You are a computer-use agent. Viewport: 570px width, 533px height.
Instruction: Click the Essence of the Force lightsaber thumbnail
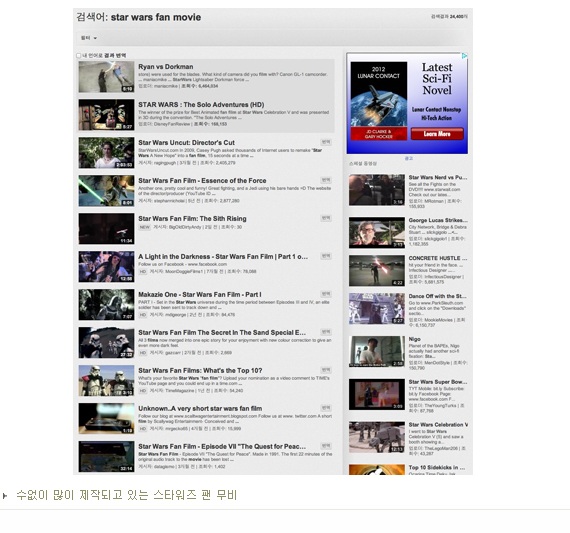click(106, 191)
